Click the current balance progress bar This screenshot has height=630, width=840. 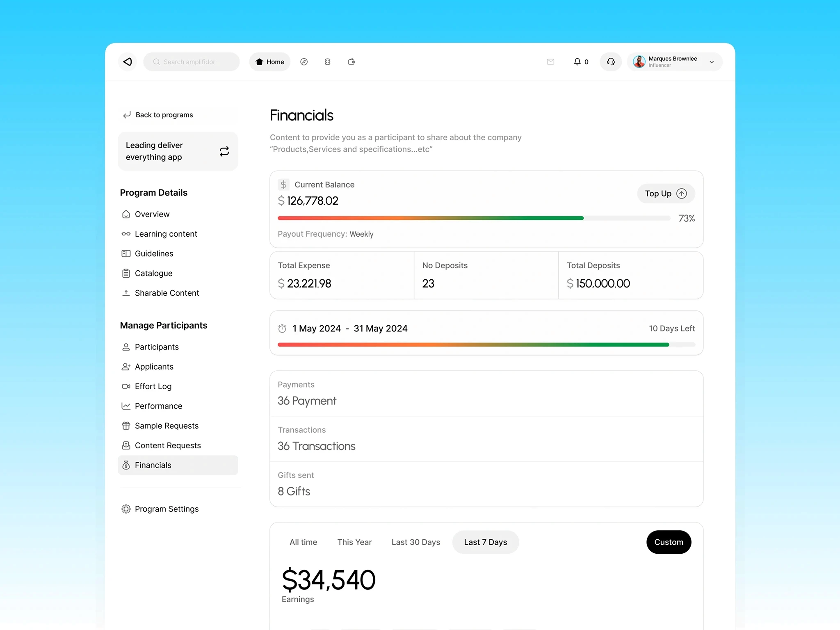(474, 218)
